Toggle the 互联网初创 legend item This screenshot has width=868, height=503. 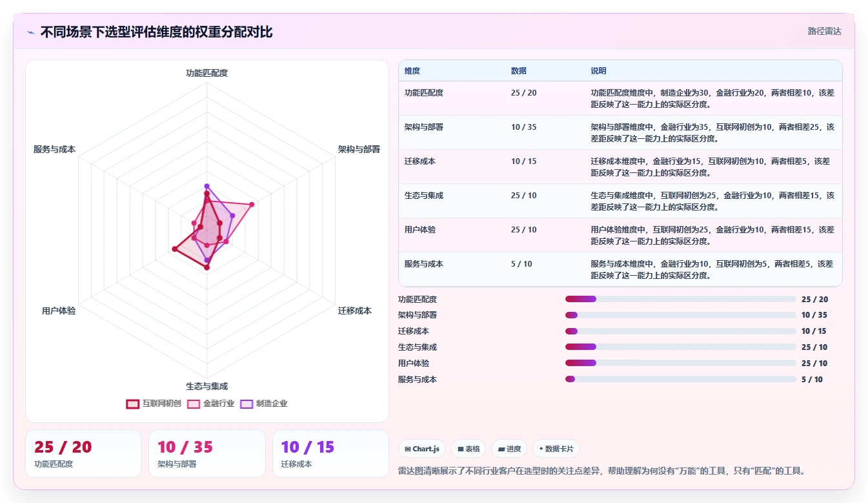(154, 404)
